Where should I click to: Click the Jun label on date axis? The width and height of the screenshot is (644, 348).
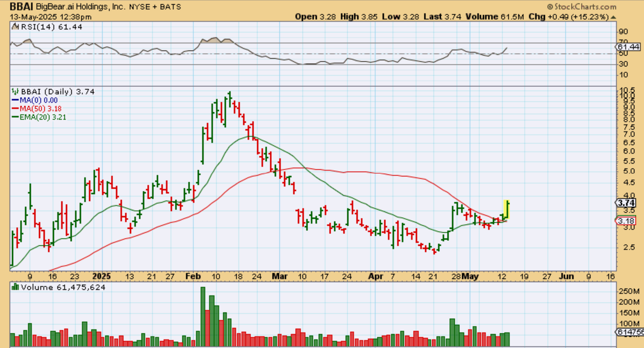566,276
